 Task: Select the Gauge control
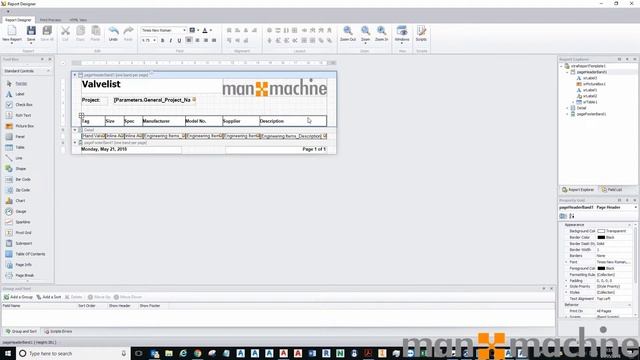[x=20, y=211]
